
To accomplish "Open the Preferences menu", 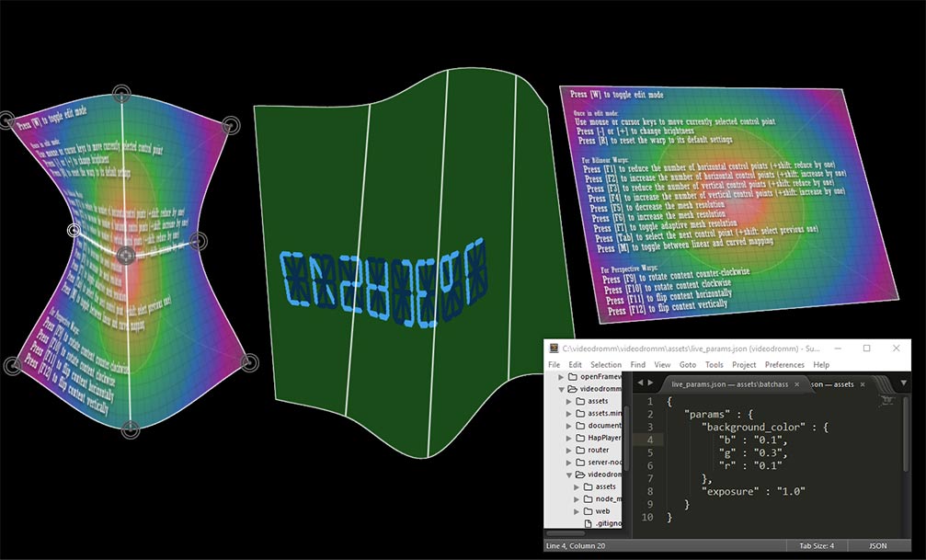I will click(784, 365).
